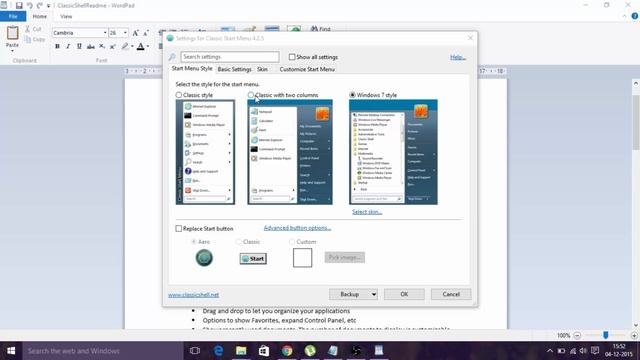Click the Windows Start button
The height and width of the screenshot is (360, 640).
(x=11, y=351)
